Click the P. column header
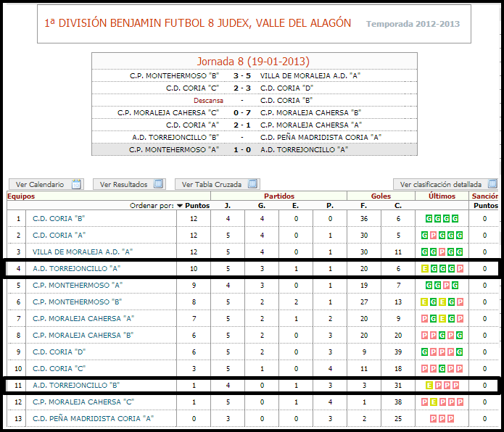This screenshot has height=432, width=504. click(x=330, y=206)
